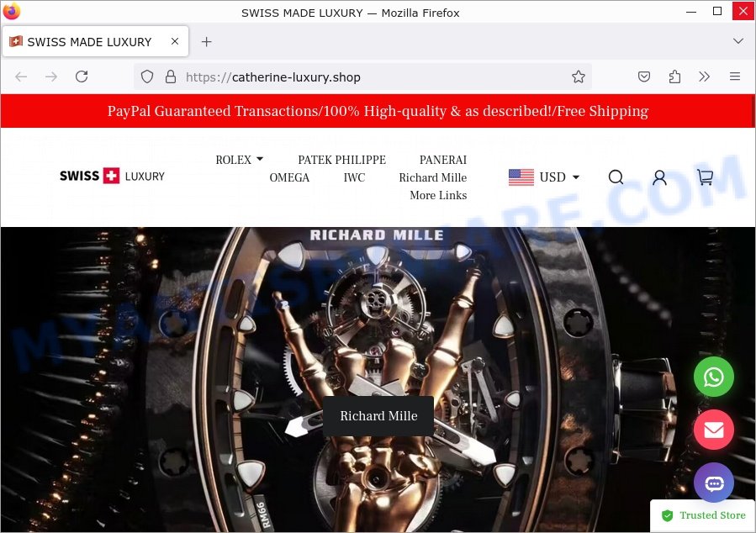
Task: Open the user account icon
Action: tap(659, 177)
